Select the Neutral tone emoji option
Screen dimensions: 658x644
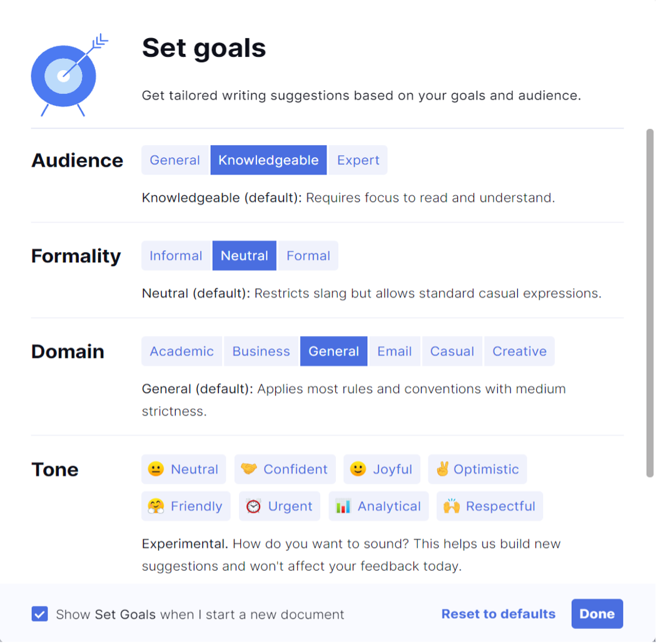click(183, 470)
